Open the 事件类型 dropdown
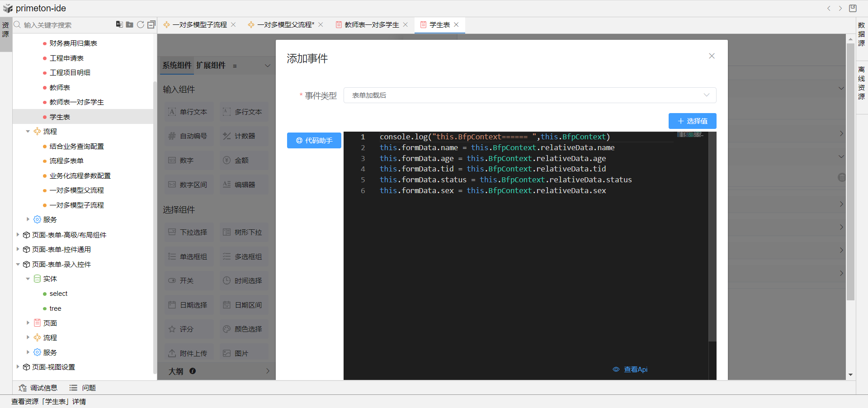868x408 pixels. click(529, 95)
